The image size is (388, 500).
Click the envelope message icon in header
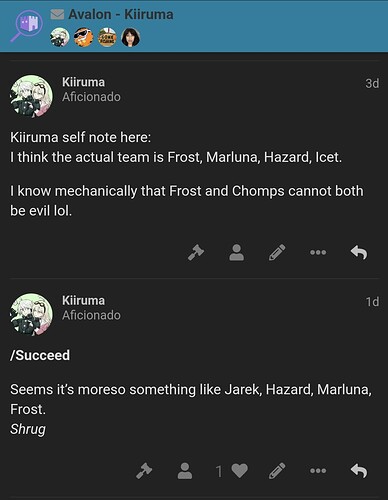point(57,14)
